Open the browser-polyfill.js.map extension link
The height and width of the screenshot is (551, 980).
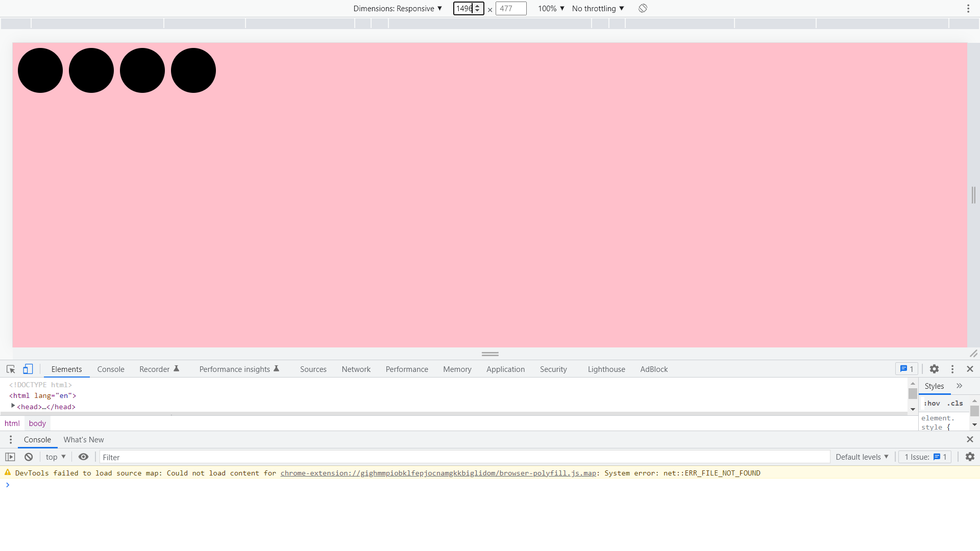point(438,473)
